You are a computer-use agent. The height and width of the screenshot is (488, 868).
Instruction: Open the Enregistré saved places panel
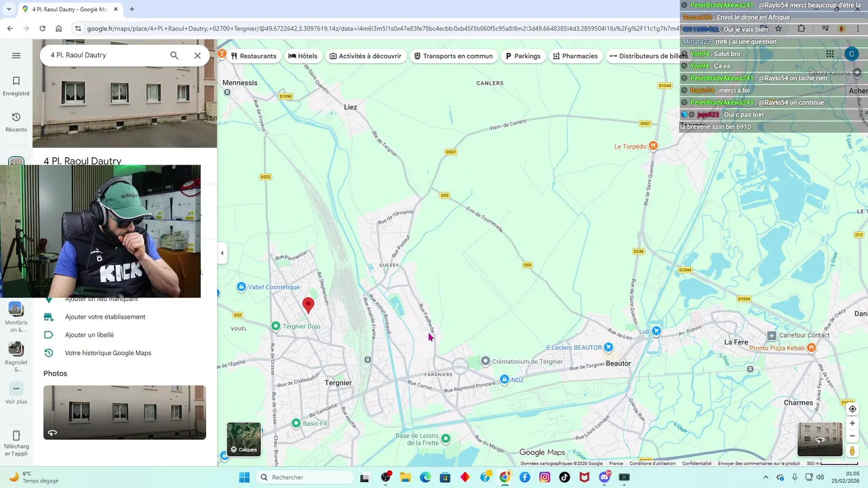16,86
